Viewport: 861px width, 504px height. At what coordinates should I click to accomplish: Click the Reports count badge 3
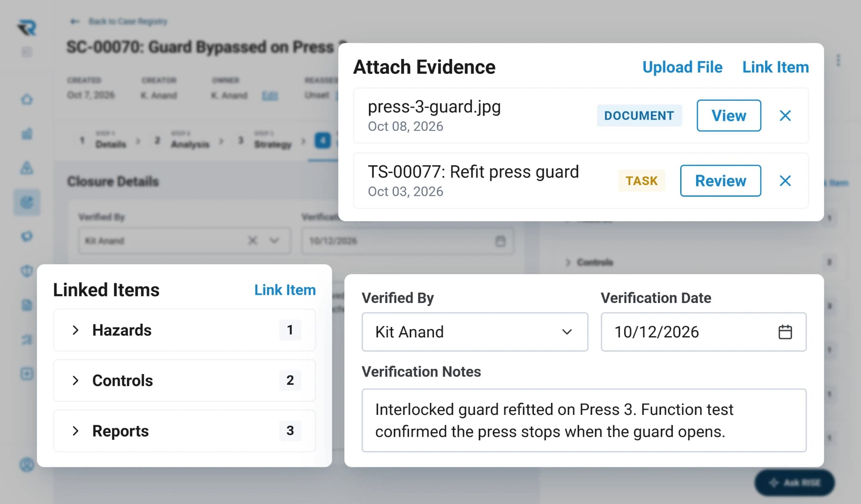coord(290,431)
